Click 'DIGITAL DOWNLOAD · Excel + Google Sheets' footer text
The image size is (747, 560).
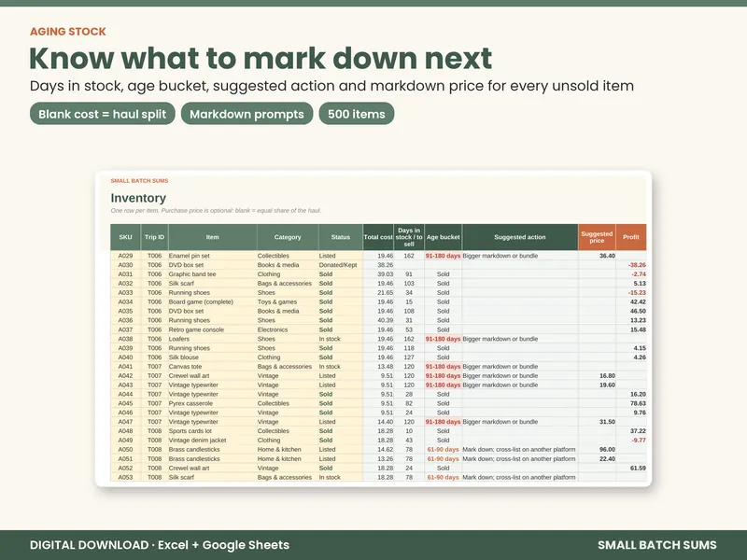(160, 545)
